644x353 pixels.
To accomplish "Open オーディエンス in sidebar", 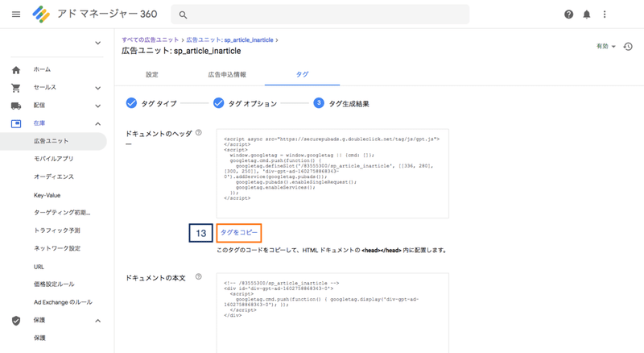I will coord(54,176).
